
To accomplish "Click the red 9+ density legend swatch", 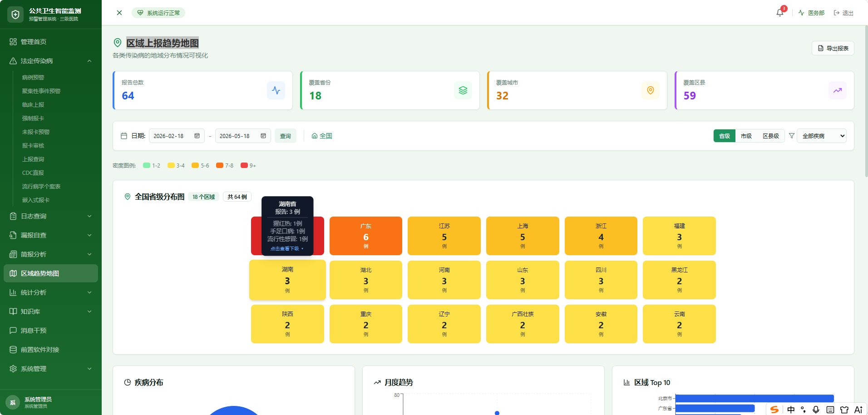I will pyautogui.click(x=244, y=165).
